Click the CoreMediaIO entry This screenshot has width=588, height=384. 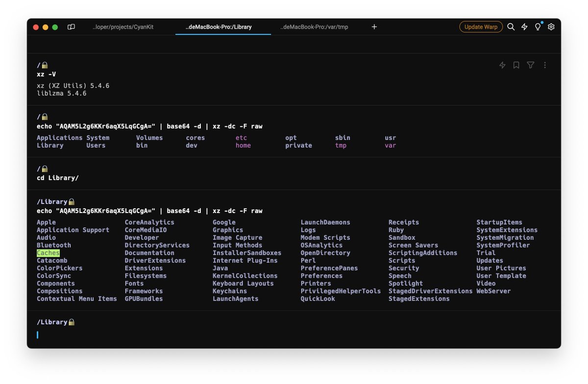pyautogui.click(x=146, y=230)
